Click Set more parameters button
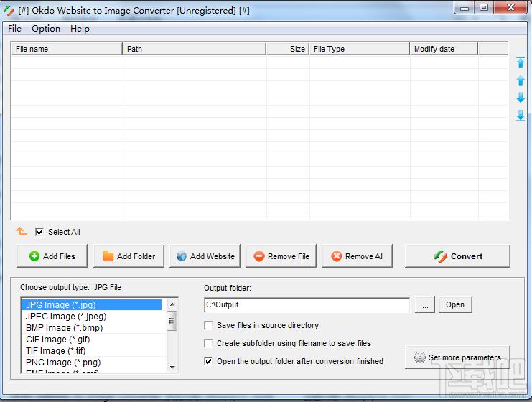The image size is (532, 402). click(x=457, y=357)
